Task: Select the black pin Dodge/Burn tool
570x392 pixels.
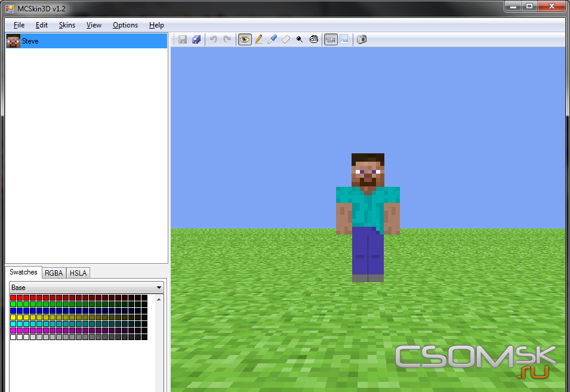Action: [x=300, y=39]
